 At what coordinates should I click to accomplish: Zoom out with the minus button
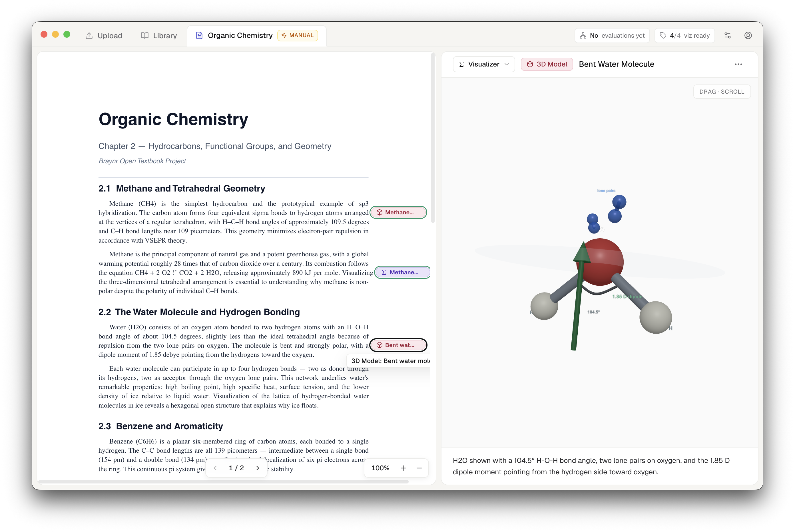tap(419, 468)
